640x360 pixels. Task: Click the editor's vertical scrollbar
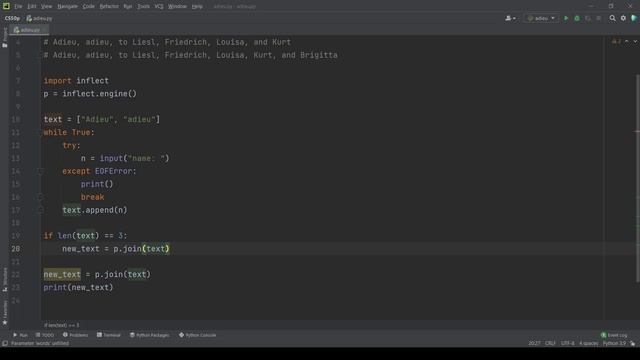click(637, 178)
